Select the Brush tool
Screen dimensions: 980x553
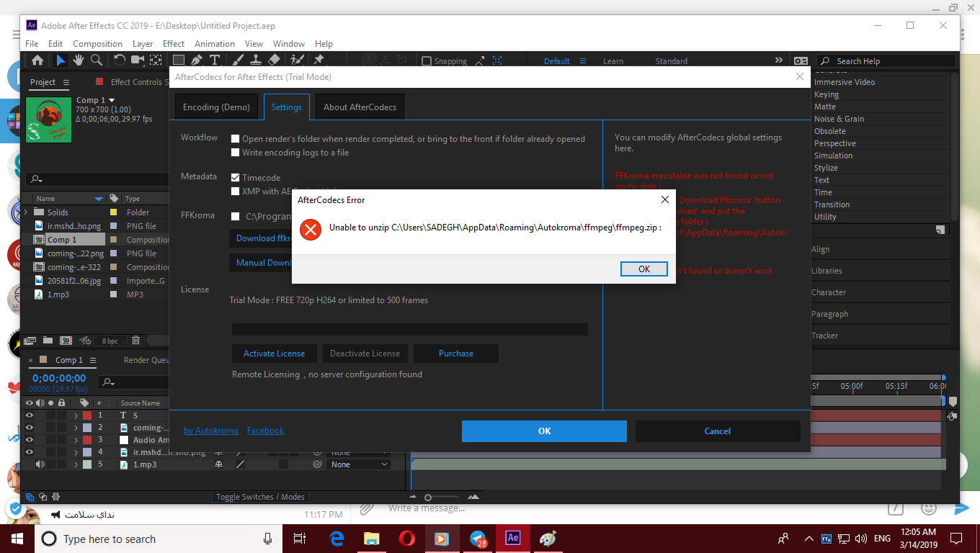pyautogui.click(x=238, y=61)
